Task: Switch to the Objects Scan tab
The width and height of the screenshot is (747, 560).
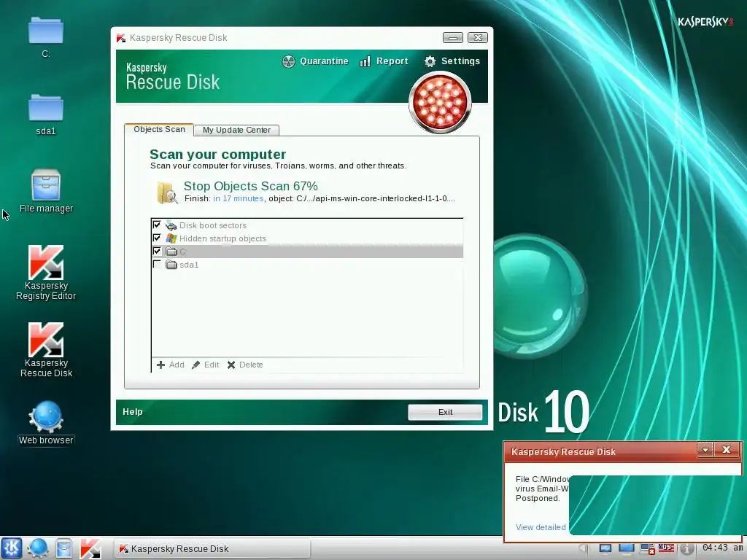Action: point(159,130)
